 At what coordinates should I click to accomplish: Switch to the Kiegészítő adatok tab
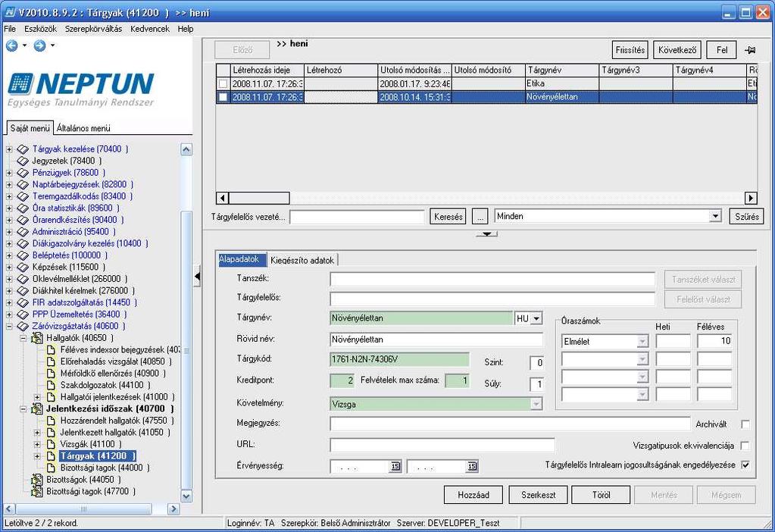pos(302,260)
